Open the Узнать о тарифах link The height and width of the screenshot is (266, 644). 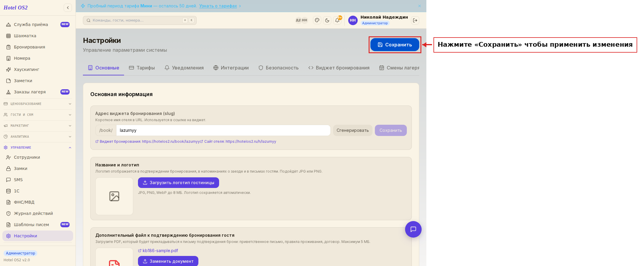218,6
